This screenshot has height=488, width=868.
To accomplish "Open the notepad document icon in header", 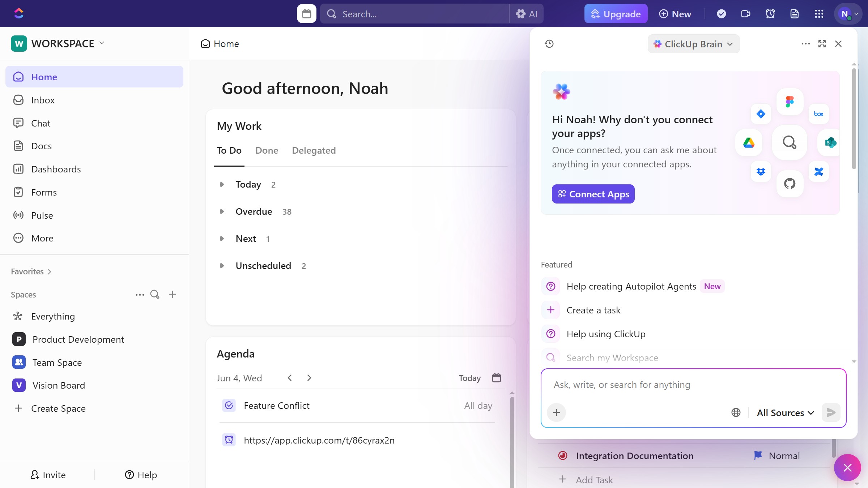I will tap(794, 14).
